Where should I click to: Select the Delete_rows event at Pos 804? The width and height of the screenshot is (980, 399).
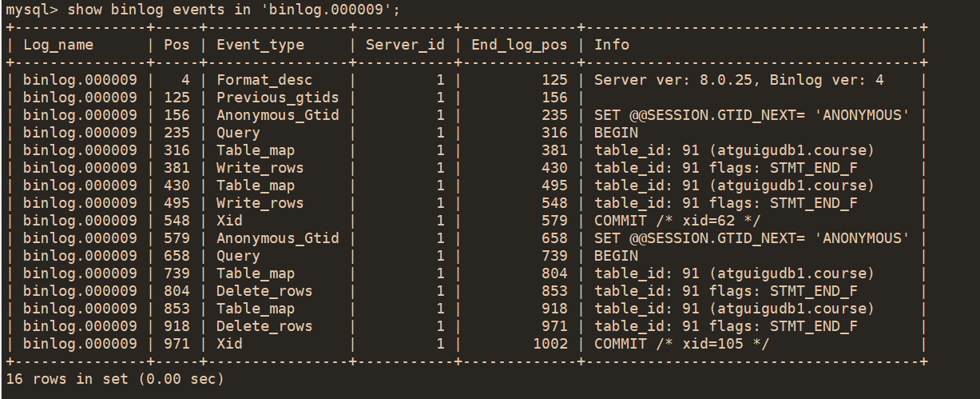264,291
